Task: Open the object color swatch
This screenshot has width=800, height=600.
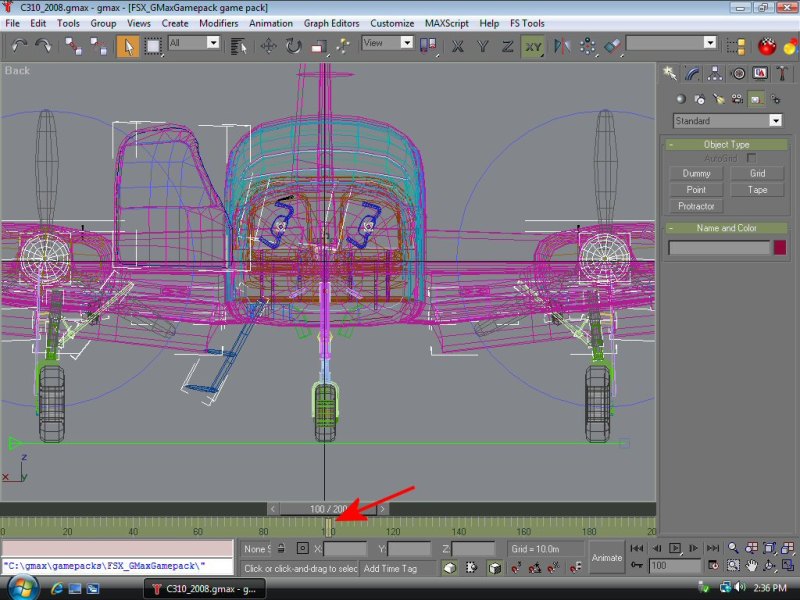Action: [x=779, y=247]
